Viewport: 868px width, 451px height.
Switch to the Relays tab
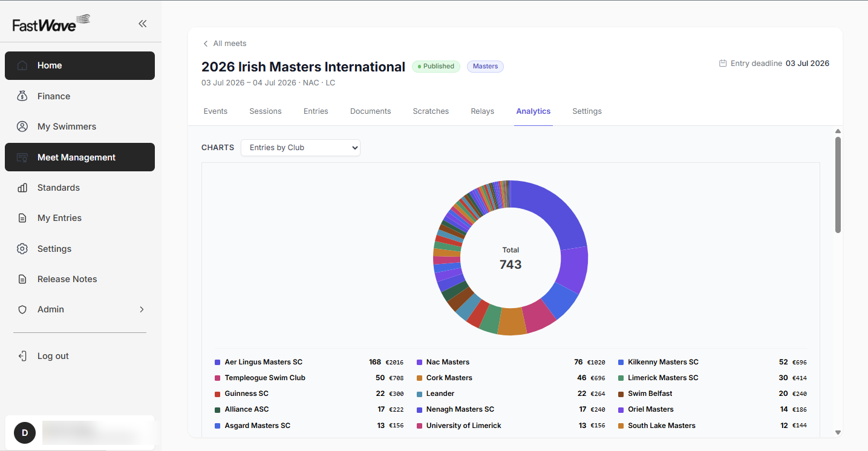tap(483, 111)
